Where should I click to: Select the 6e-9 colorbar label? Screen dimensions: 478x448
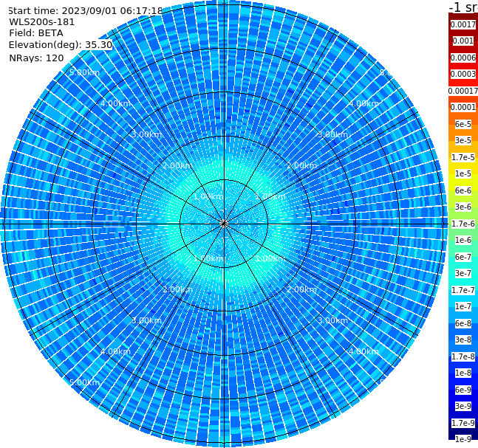[x=463, y=390]
